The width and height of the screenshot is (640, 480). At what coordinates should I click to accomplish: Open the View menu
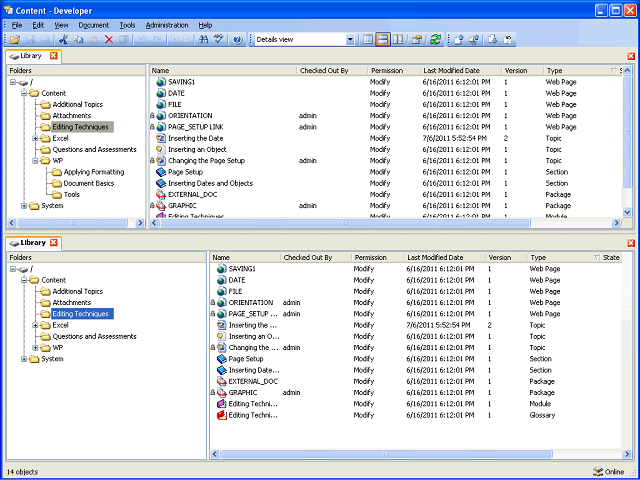point(61,25)
